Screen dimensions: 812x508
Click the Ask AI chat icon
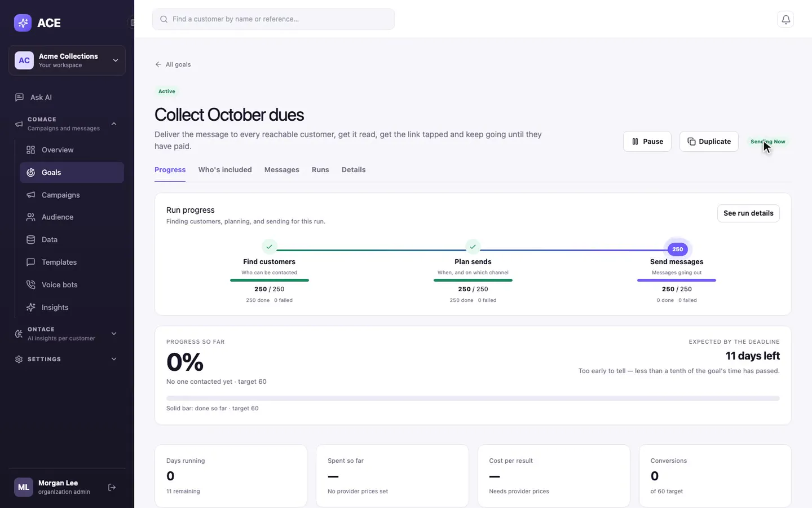[19, 97]
